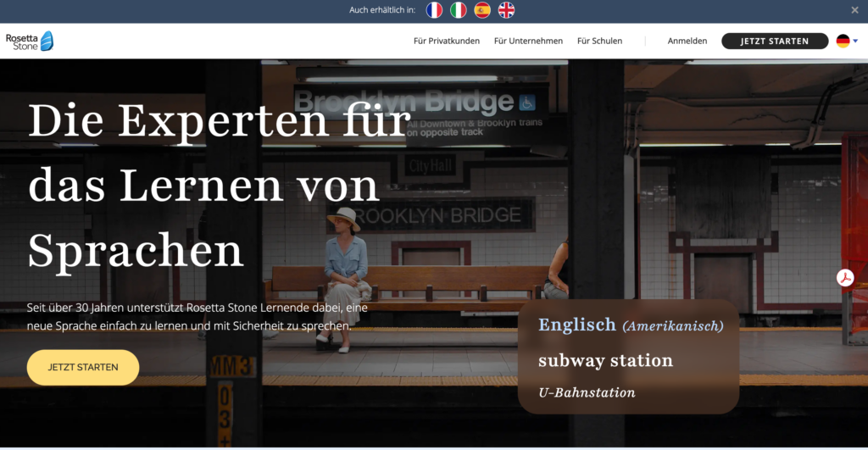Click the Englisch (Amerikanisch) language card title
The height and width of the screenshot is (450, 868).
pos(631,325)
